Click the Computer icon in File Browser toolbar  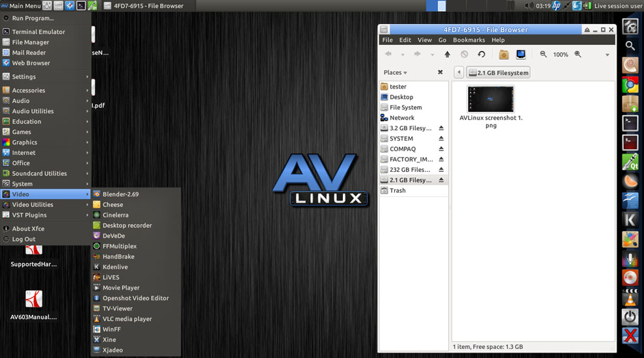521,54
